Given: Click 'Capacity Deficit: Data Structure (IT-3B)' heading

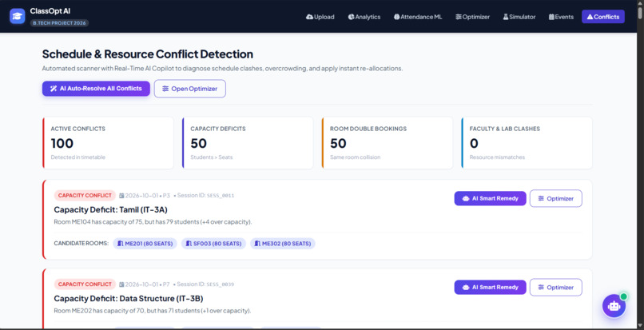Looking at the screenshot, I should tap(129, 298).
